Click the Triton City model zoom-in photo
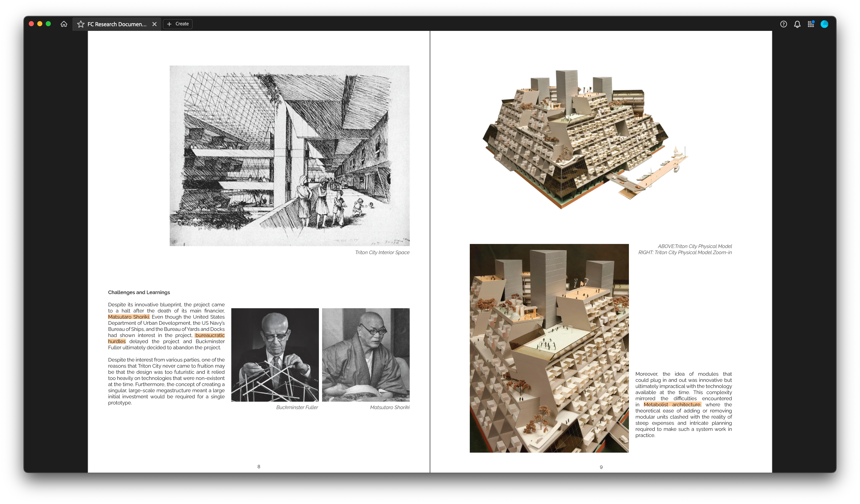Screen dimensions: 860x504 tap(549, 348)
